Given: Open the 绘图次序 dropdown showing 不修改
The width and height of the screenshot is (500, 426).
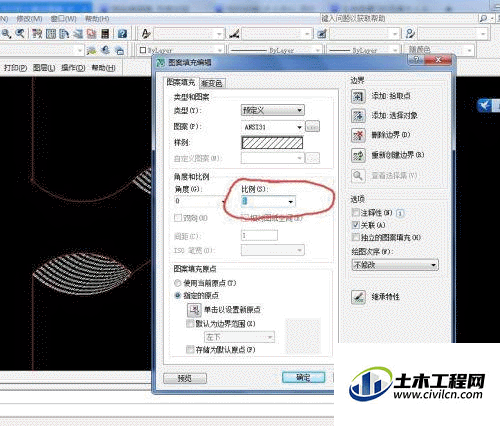Looking at the screenshot, I should pos(395,265).
